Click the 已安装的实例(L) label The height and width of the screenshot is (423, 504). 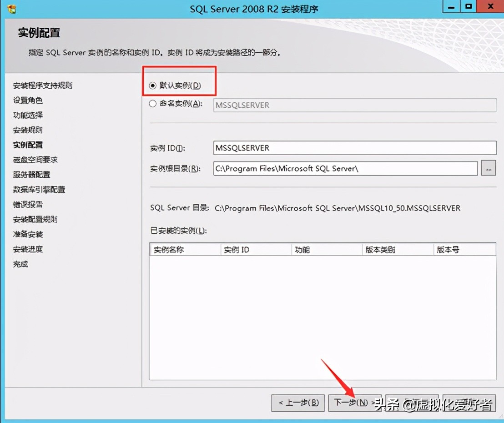(178, 231)
